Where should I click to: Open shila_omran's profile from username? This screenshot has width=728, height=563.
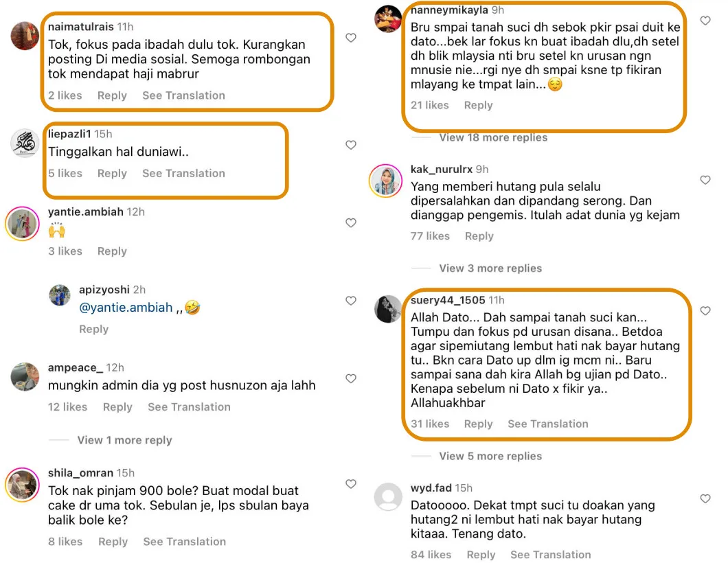tap(80, 473)
